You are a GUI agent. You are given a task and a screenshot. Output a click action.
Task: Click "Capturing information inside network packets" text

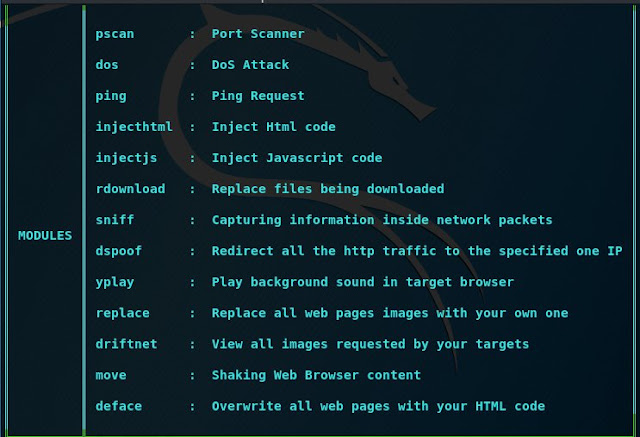pyautogui.click(x=382, y=220)
